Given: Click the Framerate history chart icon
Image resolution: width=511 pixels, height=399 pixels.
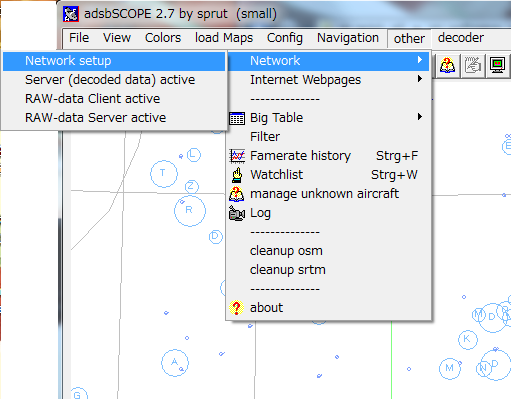Looking at the screenshot, I should (237, 156).
